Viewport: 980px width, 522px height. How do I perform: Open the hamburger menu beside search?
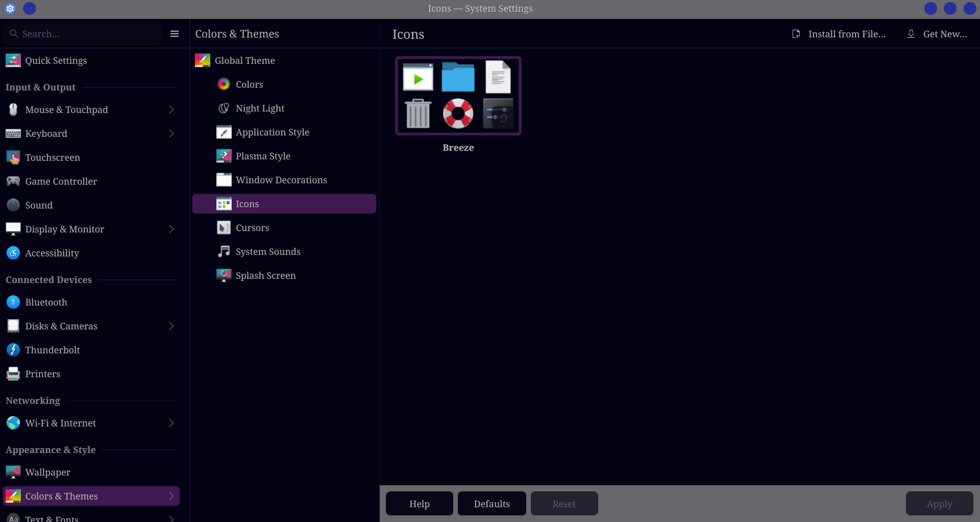pyautogui.click(x=175, y=34)
